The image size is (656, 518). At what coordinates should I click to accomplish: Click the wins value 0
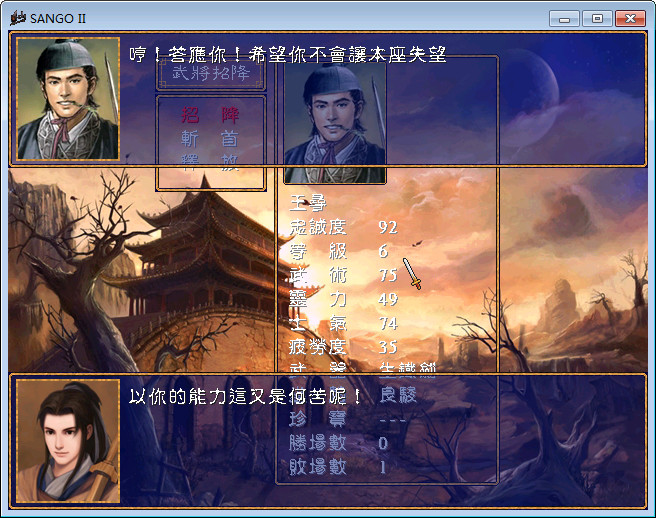(x=383, y=443)
